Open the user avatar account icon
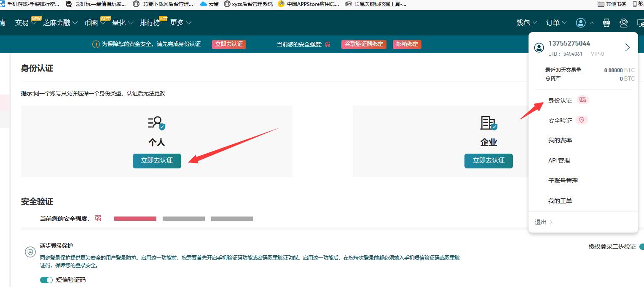Screen dimensions: 644x287 tap(580, 23)
